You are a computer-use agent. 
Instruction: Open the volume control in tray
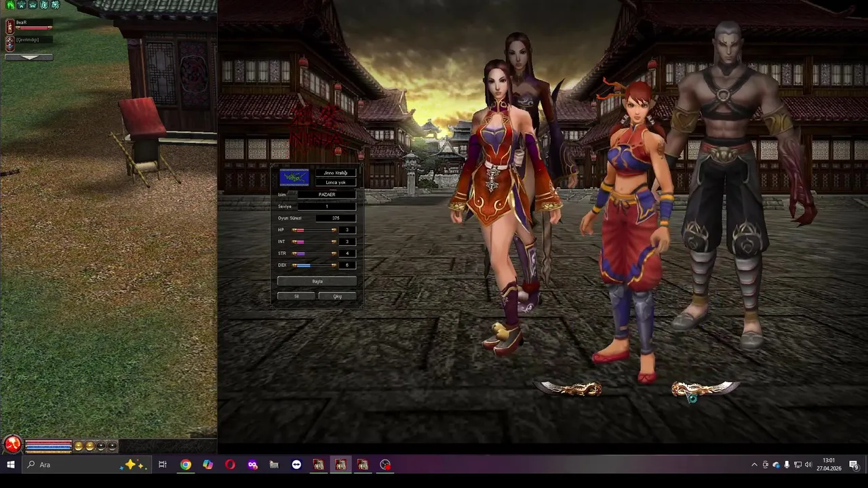tap(808, 465)
